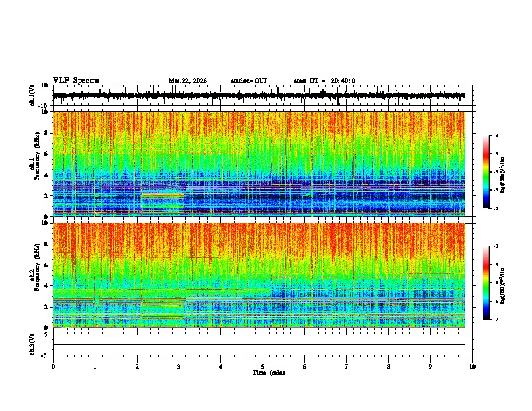The height and width of the screenshot is (411, 532).
Task: Click the "station=OUI" header label
Action: [x=249, y=81]
